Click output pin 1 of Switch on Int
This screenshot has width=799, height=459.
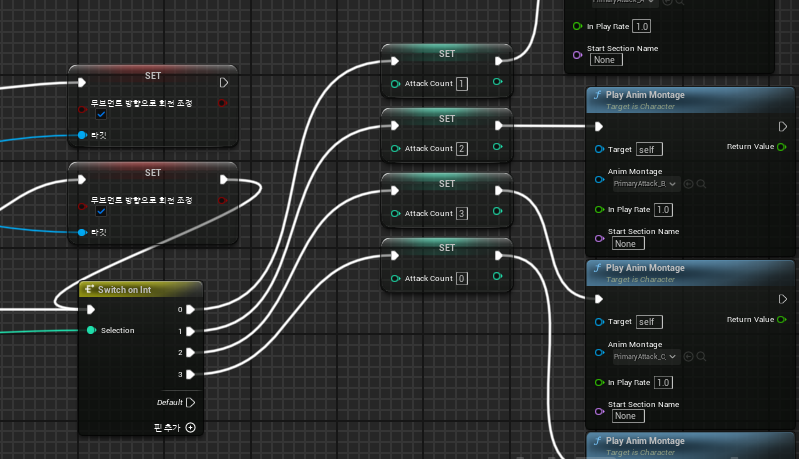click(190, 331)
